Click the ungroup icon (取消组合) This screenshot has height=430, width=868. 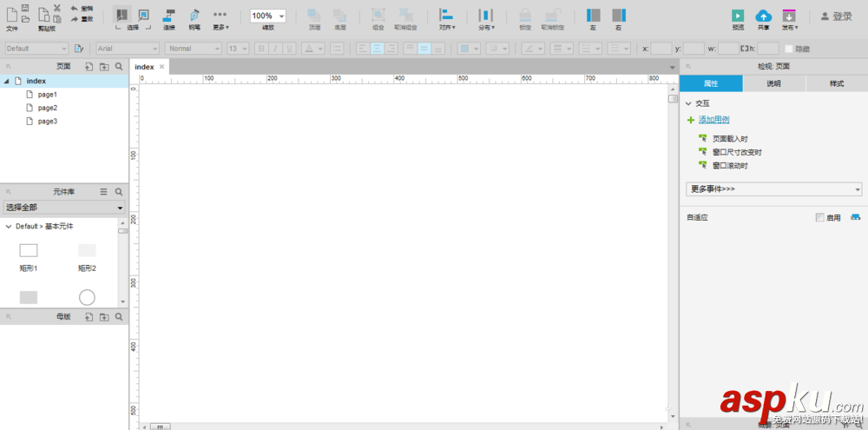click(405, 15)
